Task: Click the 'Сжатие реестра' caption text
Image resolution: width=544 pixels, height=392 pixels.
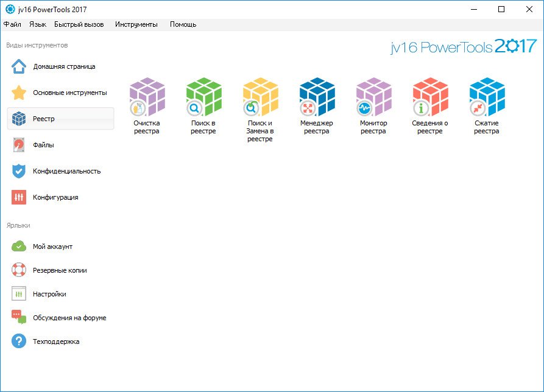Action: 487,127
